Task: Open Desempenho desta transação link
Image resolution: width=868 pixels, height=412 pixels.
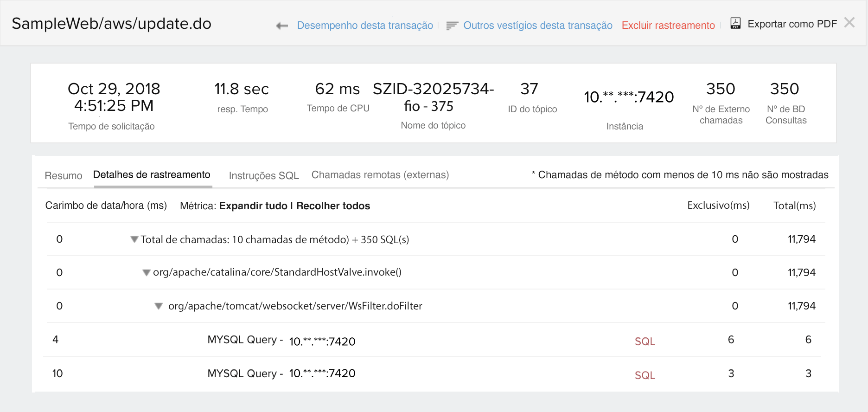Action: coord(365,26)
